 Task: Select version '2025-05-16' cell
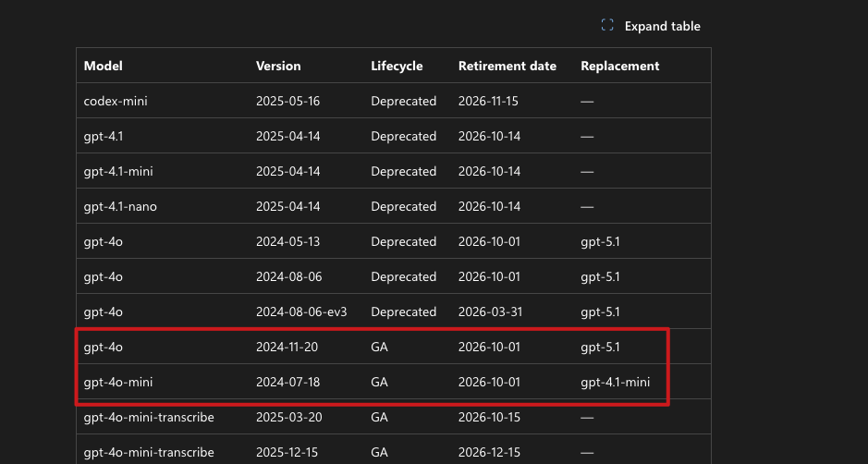[287, 101]
